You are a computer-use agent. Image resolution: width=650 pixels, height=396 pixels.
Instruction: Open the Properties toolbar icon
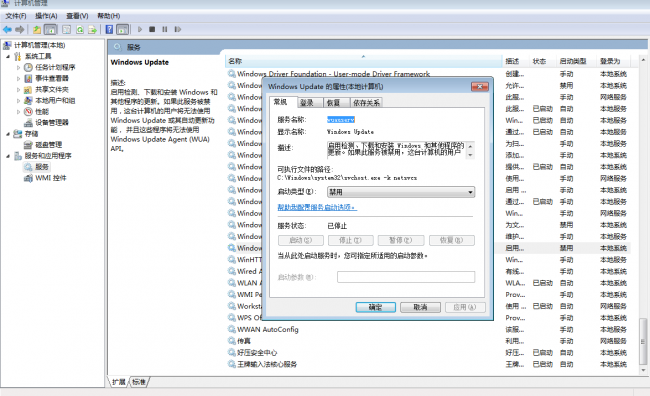[x=66, y=29]
